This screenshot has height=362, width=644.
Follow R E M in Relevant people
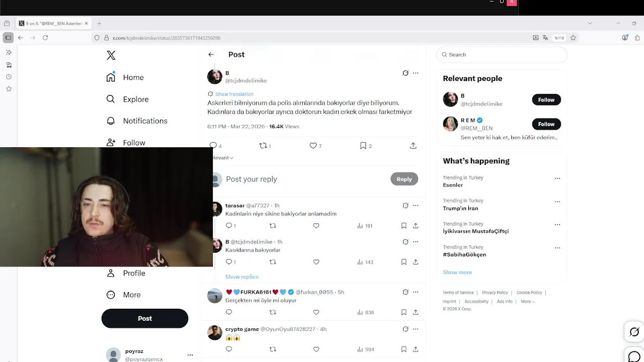point(546,124)
